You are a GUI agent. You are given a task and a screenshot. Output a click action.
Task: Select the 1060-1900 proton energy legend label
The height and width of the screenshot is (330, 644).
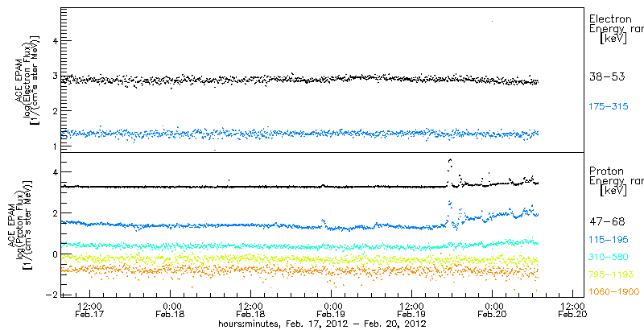[x=614, y=292]
